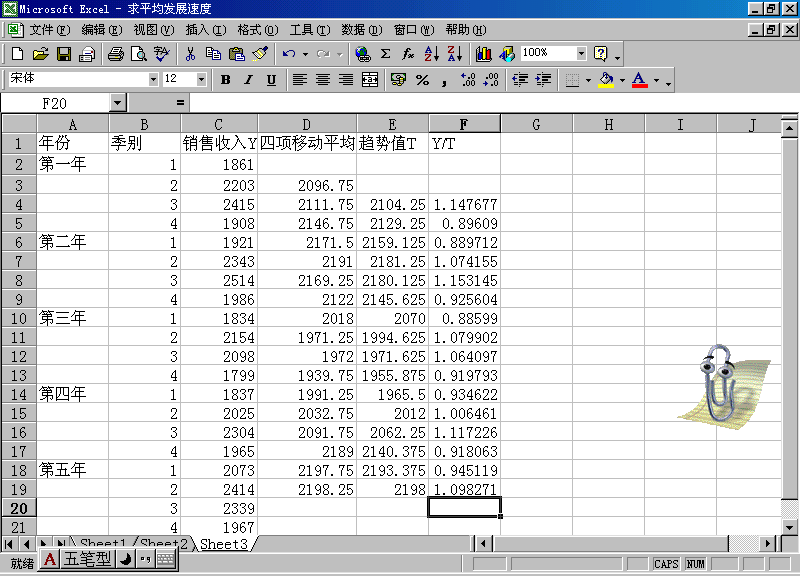Toggle bold formatting

pos(226,80)
